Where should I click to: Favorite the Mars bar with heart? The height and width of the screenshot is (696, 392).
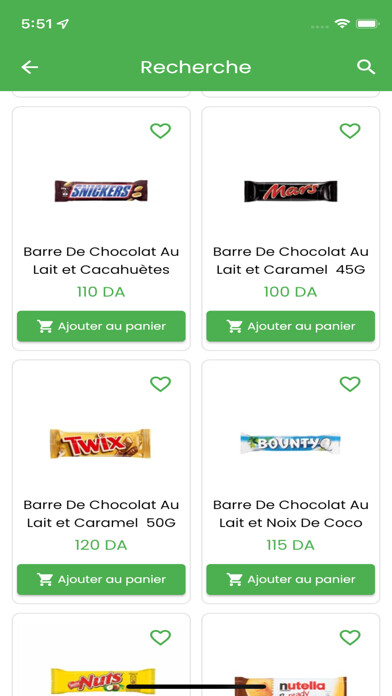tap(350, 131)
